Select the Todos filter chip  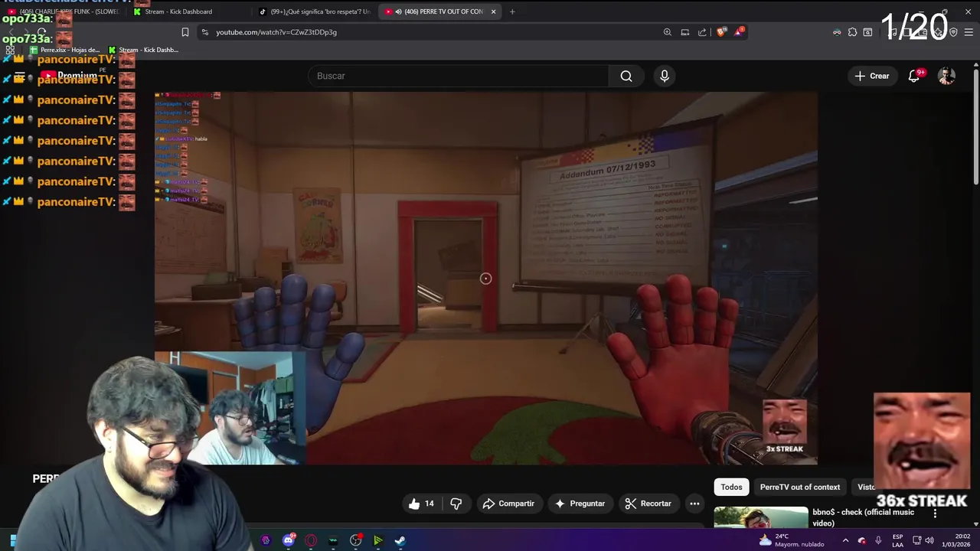pyautogui.click(x=731, y=487)
